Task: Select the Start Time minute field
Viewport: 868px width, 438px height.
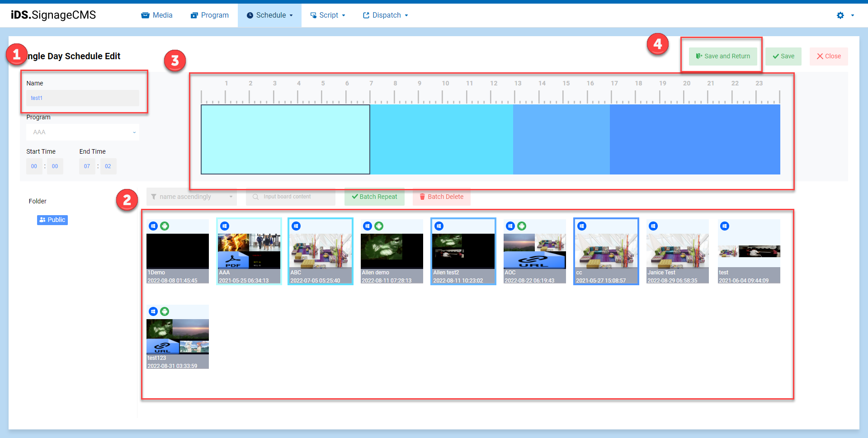Action: (55, 166)
